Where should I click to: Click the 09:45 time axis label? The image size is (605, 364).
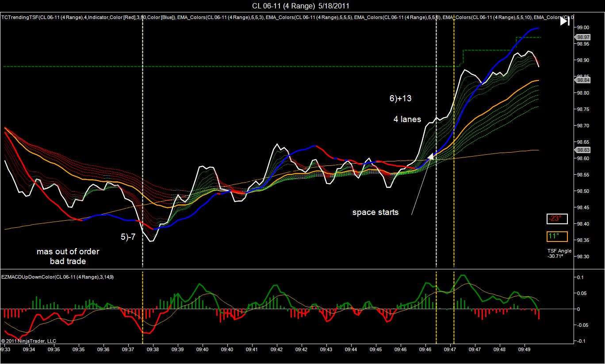[x=376, y=349]
